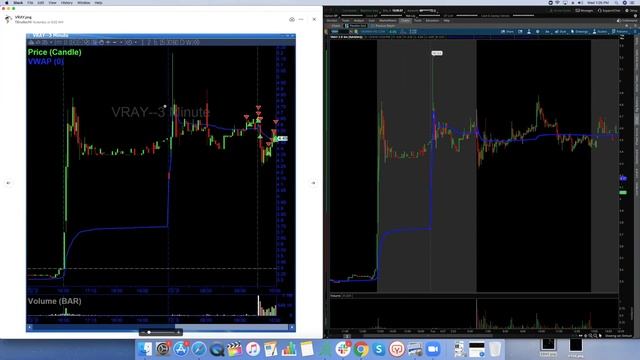The height and width of the screenshot is (360, 640).
Task: Open the Flexible Grid subtab
Action: (x=355, y=26)
